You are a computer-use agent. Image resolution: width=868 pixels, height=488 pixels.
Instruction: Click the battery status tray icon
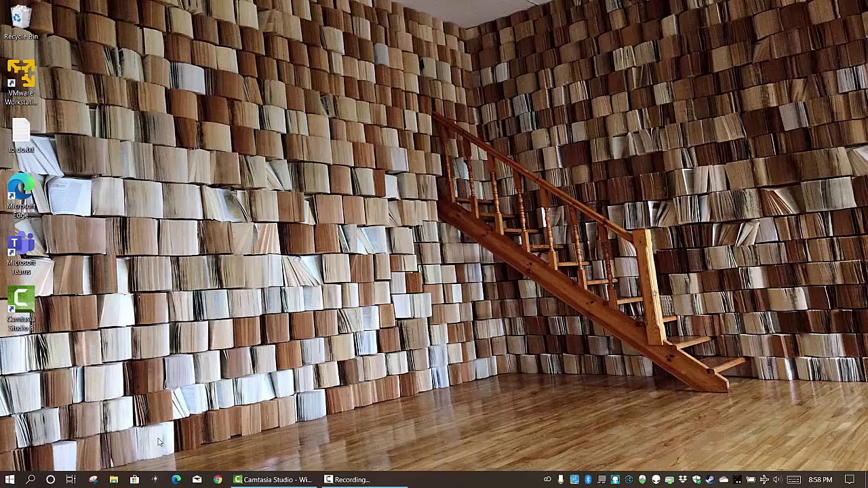[x=751, y=479]
